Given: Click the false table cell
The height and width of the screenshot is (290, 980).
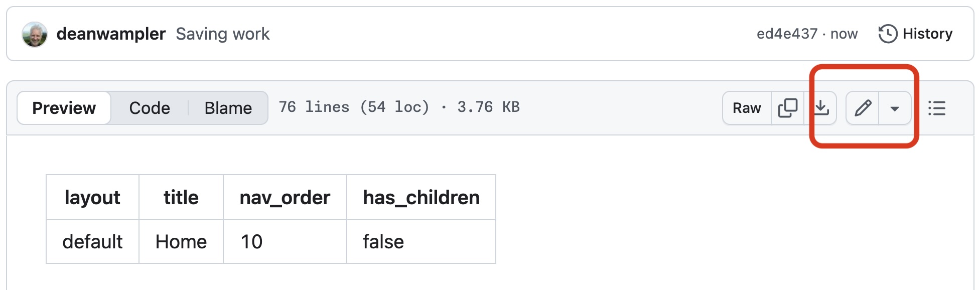Looking at the screenshot, I should [421, 241].
